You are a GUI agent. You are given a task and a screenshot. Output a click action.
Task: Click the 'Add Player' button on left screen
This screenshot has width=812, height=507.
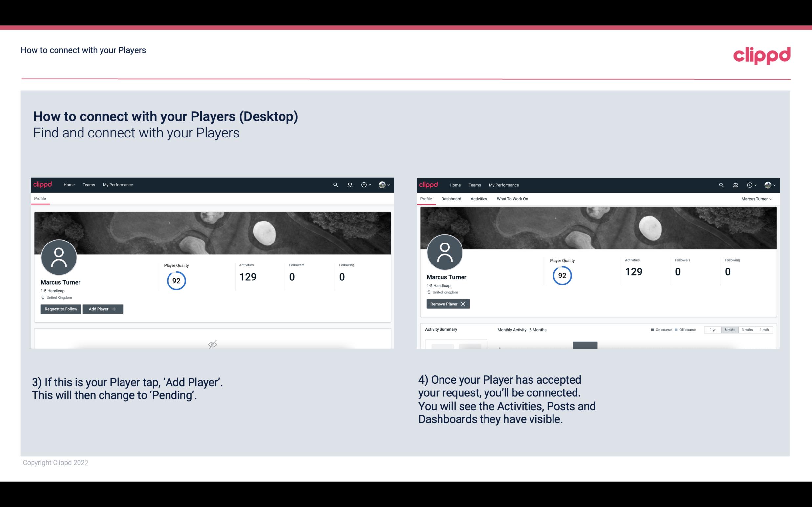click(x=102, y=308)
